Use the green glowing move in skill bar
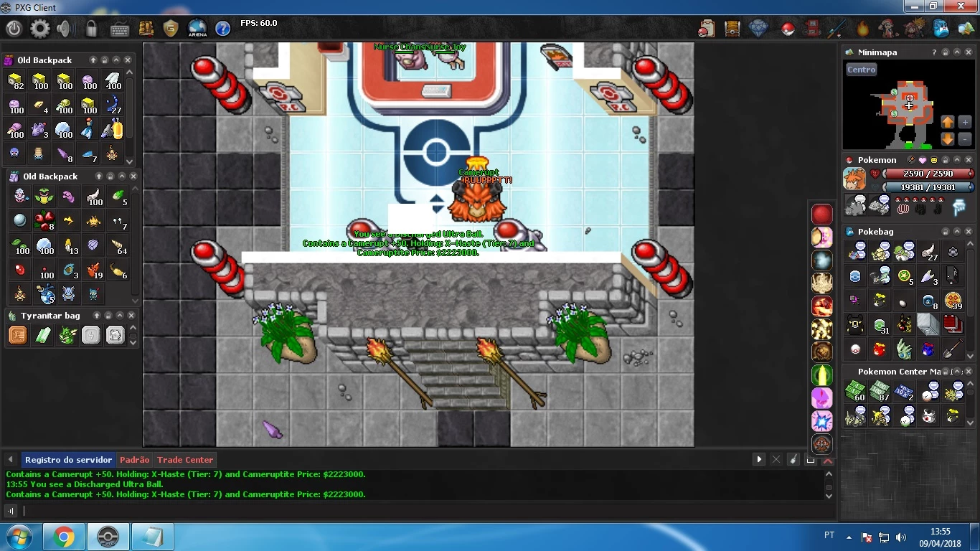The image size is (980, 551). [821, 375]
